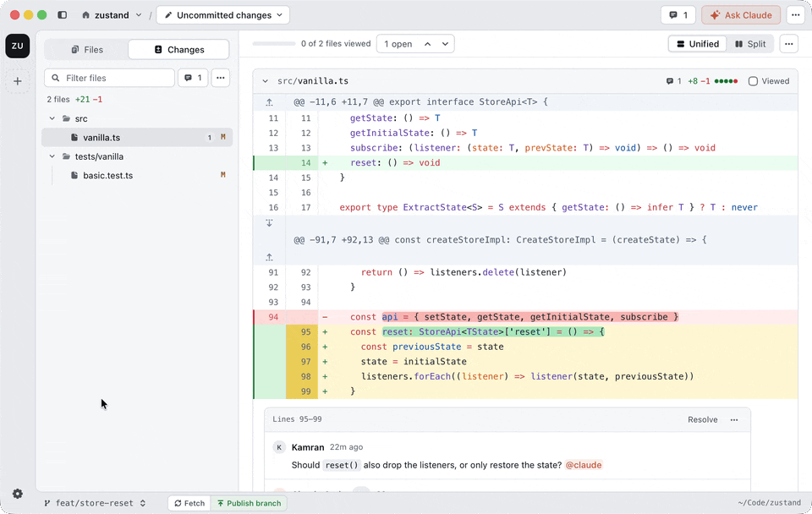Click Resolve on Lines 95–99 thread
The image size is (812, 514).
(x=703, y=420)
